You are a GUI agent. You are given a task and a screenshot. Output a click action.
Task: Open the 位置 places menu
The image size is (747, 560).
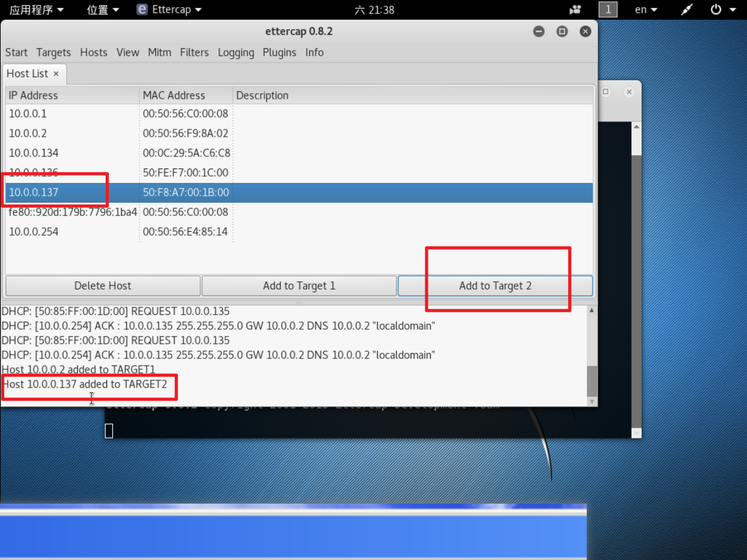103,10
